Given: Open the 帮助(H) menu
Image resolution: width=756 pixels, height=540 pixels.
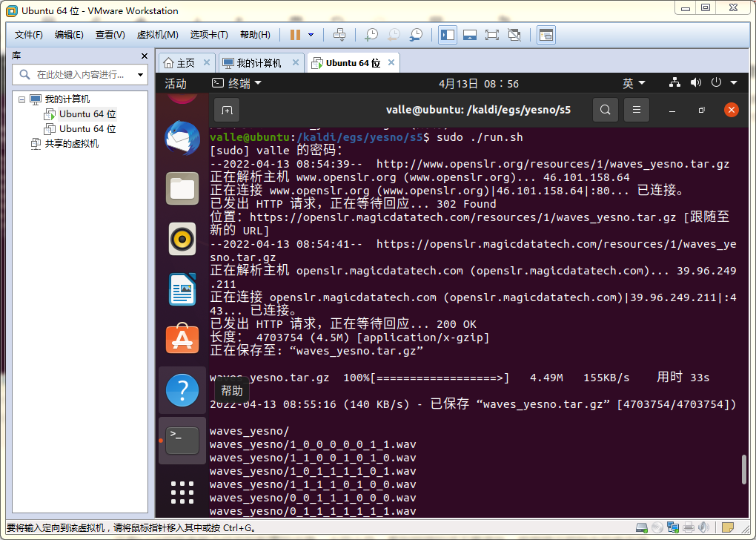Looking at the screenshot, I should point(255,35).
